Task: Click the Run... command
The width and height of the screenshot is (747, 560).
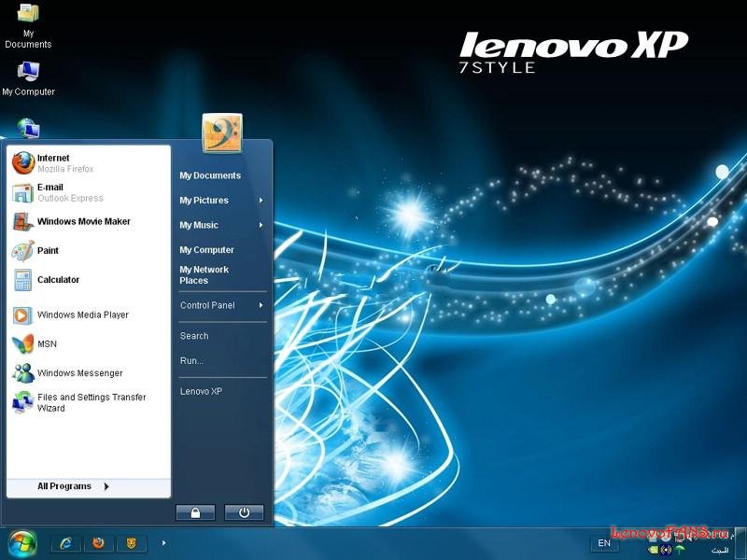Action: click(191, 360)
